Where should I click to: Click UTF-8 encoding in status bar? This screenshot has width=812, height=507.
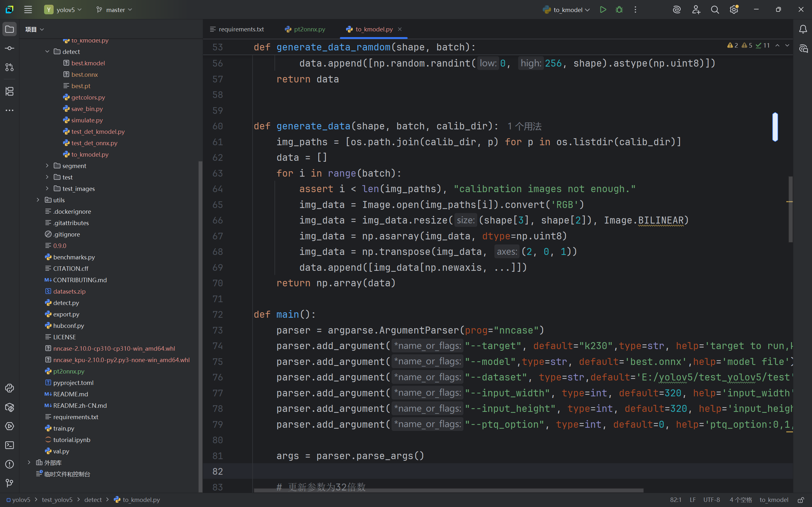coord(711,500)
